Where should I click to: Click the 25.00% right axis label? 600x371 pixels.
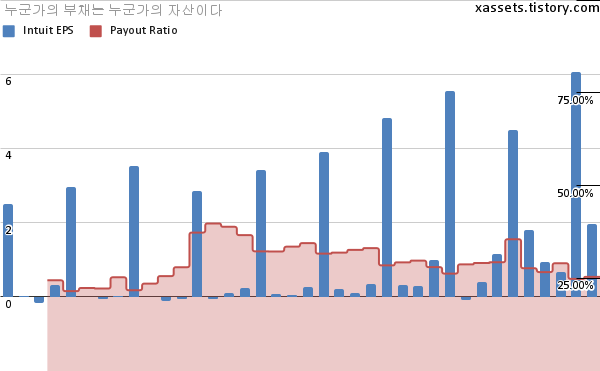tap(575, 285)
